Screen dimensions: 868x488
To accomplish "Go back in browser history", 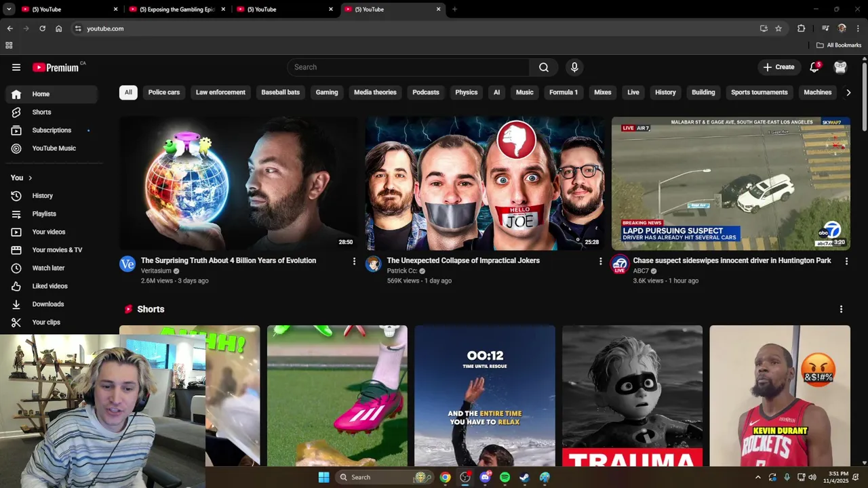I will 9,28.
